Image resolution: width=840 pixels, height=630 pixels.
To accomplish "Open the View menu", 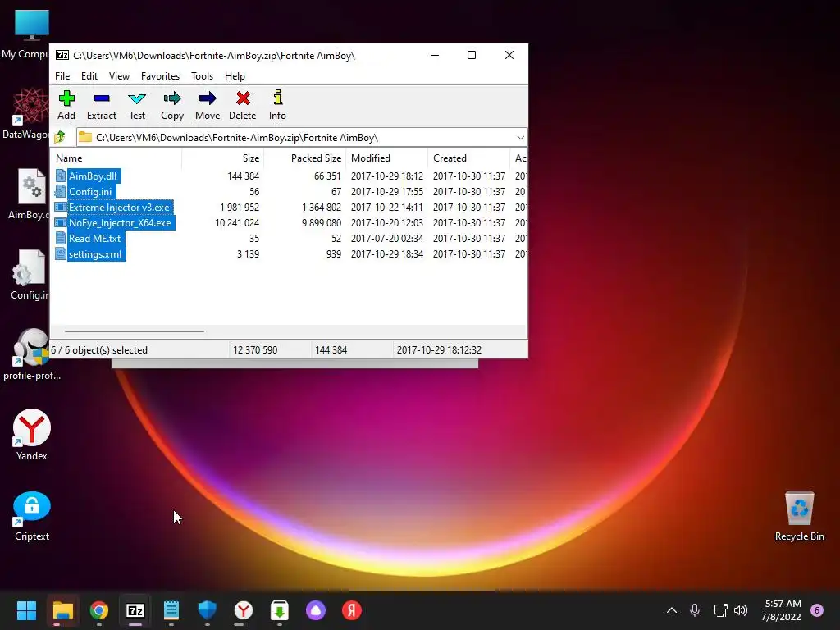I will tap(120, 76).
